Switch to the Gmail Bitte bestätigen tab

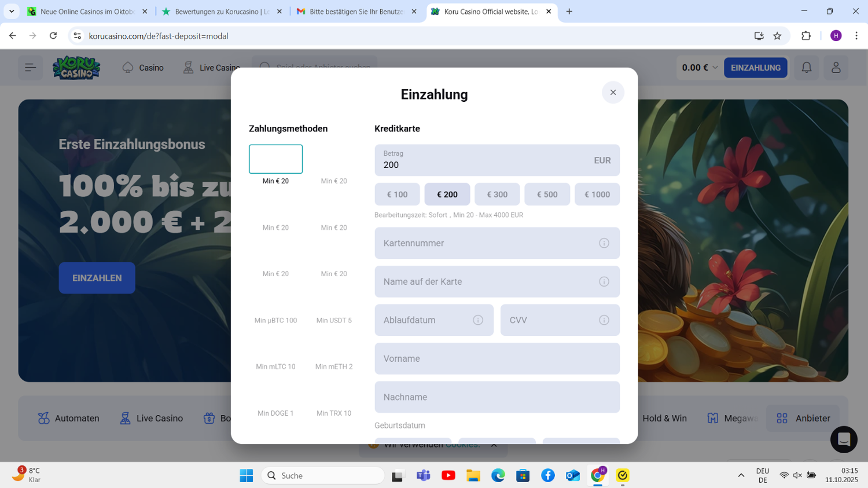tap(356, 12)
